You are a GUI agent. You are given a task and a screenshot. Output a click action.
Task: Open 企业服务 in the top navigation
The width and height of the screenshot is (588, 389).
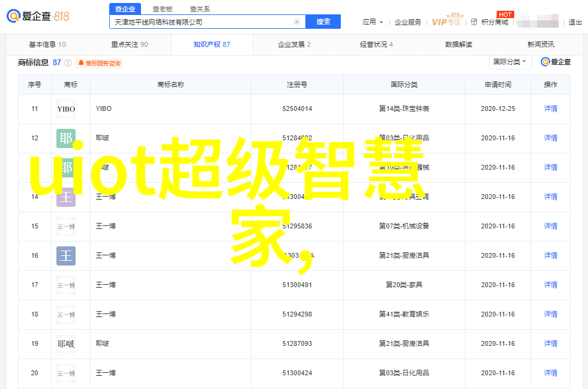(x=408, y=22)
